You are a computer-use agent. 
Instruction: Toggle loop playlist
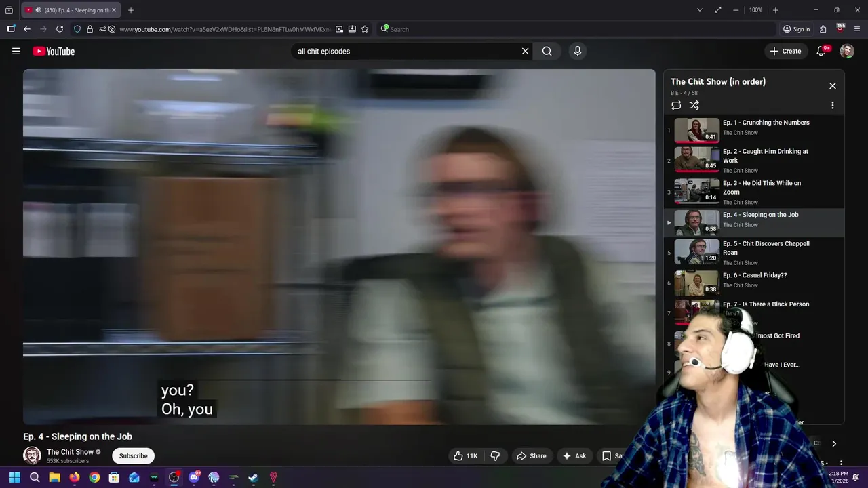point(676,105)
